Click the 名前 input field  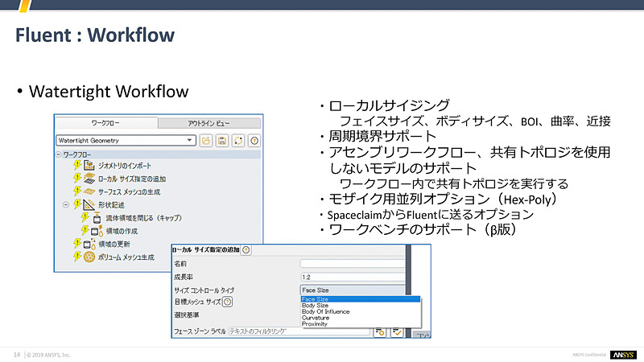(353, 263)
